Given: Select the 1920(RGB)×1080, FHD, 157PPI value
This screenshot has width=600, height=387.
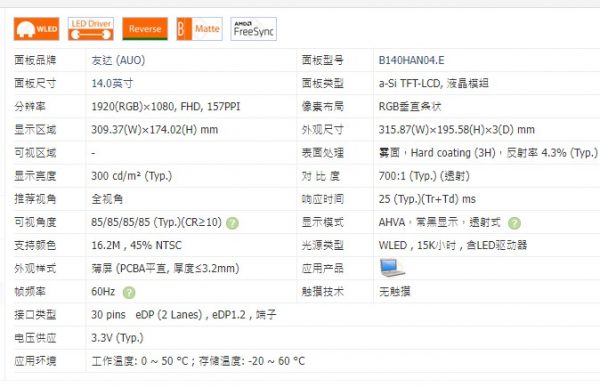Looking at the screenshot, I should pos(166,106).
